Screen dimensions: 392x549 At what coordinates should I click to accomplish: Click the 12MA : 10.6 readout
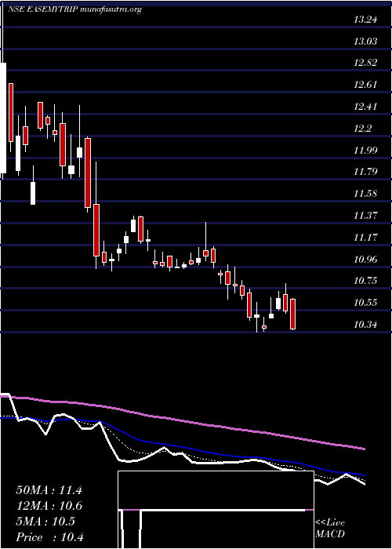click(49, 506)
